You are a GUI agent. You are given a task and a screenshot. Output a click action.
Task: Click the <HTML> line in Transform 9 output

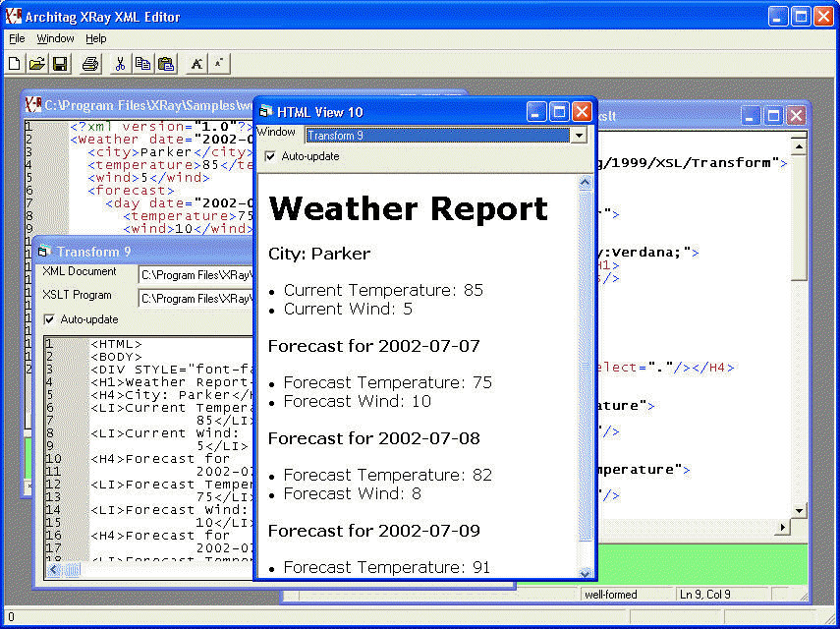point(116,344)
